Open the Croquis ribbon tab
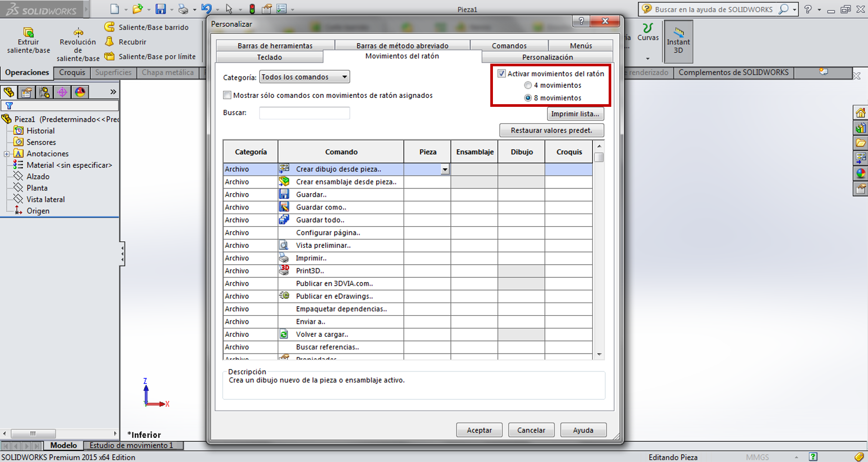 pos(72,73)
